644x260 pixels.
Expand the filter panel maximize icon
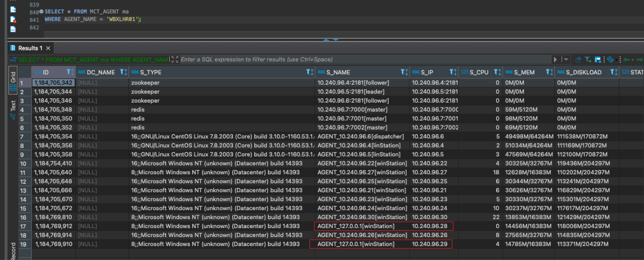(174, 59)
